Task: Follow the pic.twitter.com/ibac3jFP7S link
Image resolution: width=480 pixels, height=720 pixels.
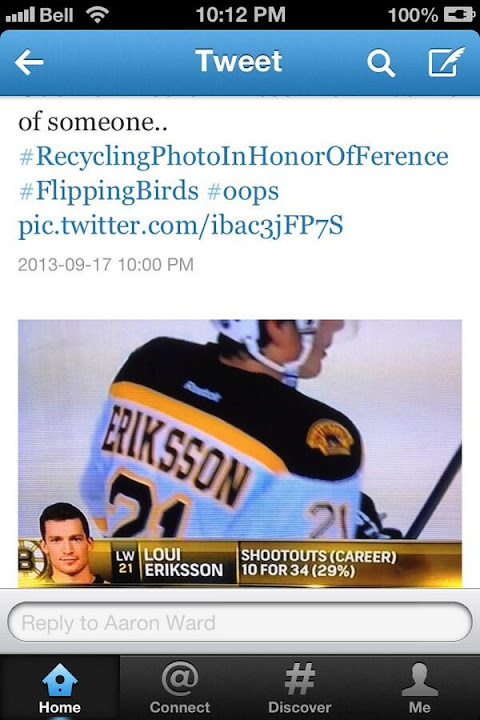Action: click(181, 226)
